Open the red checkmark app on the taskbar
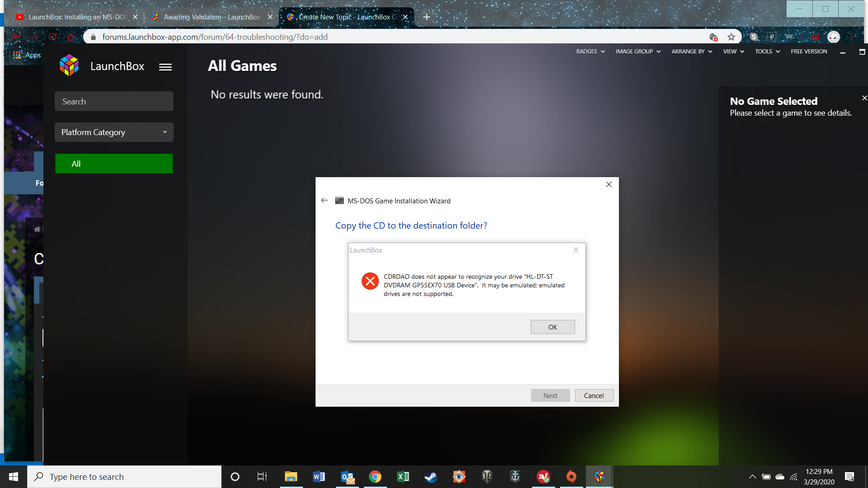The image size is (868, 488). 543,477
